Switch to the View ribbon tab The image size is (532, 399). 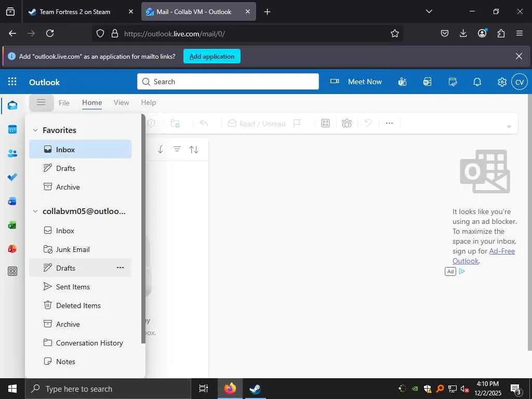(x=121, y=102)
